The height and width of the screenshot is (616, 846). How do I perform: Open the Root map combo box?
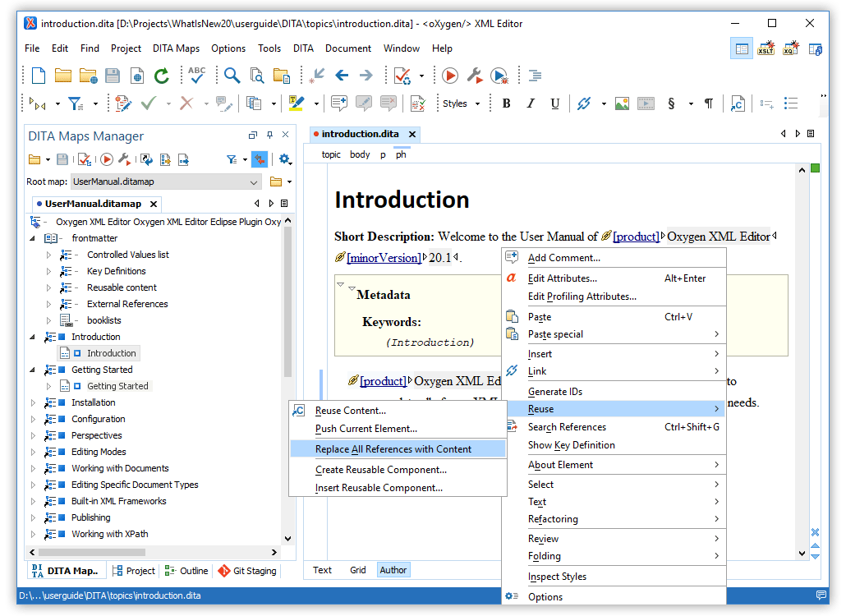click(x=166, y=182)
